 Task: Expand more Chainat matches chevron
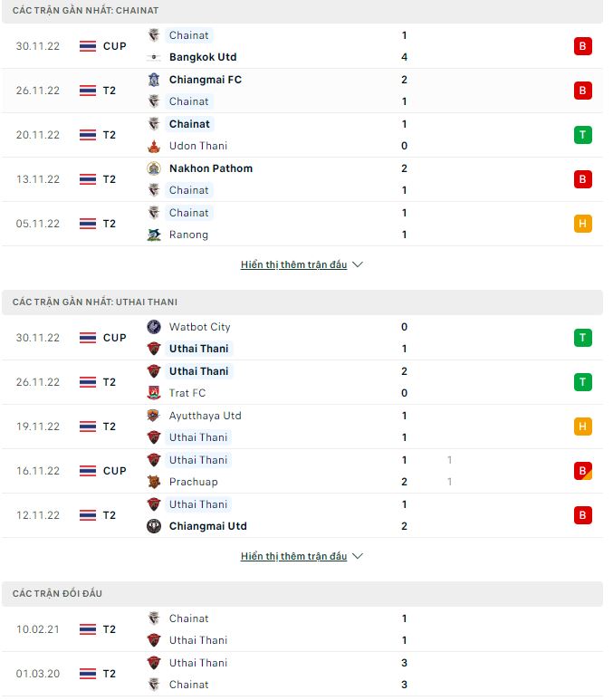click(358, 265)
